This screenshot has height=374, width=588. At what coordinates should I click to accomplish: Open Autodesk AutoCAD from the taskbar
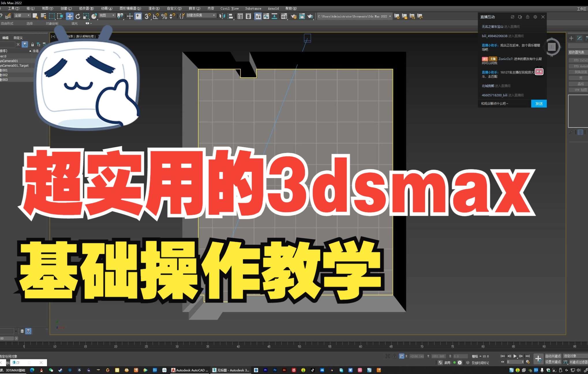tap(190, 370)
